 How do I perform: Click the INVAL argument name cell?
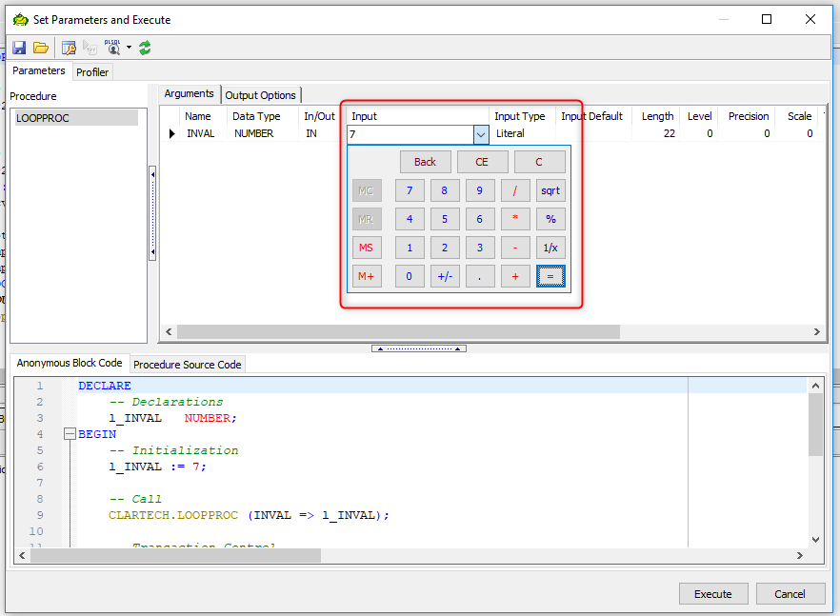[204, 133]
